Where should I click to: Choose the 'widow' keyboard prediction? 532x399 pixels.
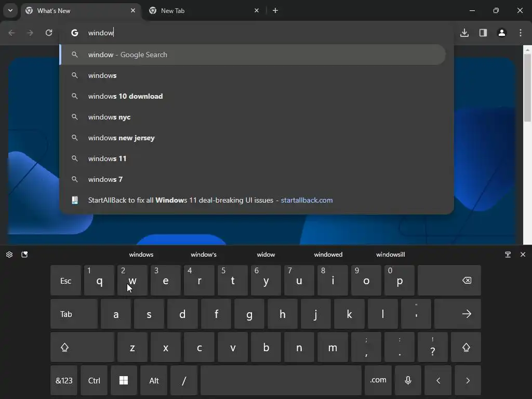pos(266,255)
